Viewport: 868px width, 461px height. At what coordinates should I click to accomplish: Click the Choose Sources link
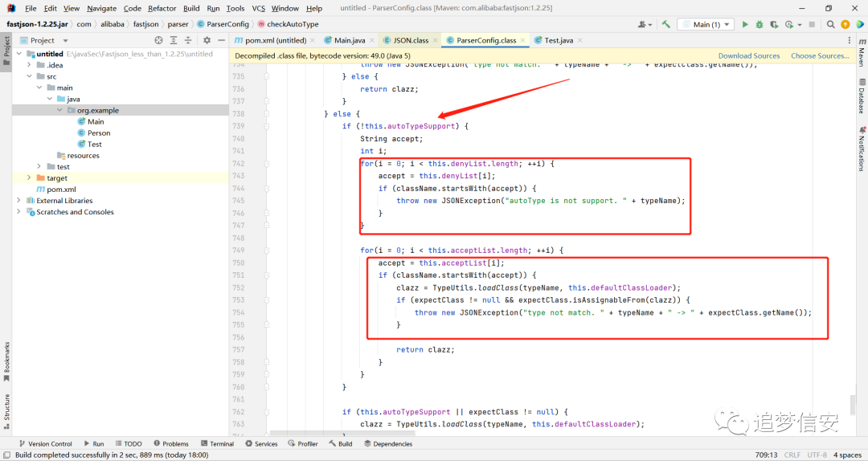point(820,56)
